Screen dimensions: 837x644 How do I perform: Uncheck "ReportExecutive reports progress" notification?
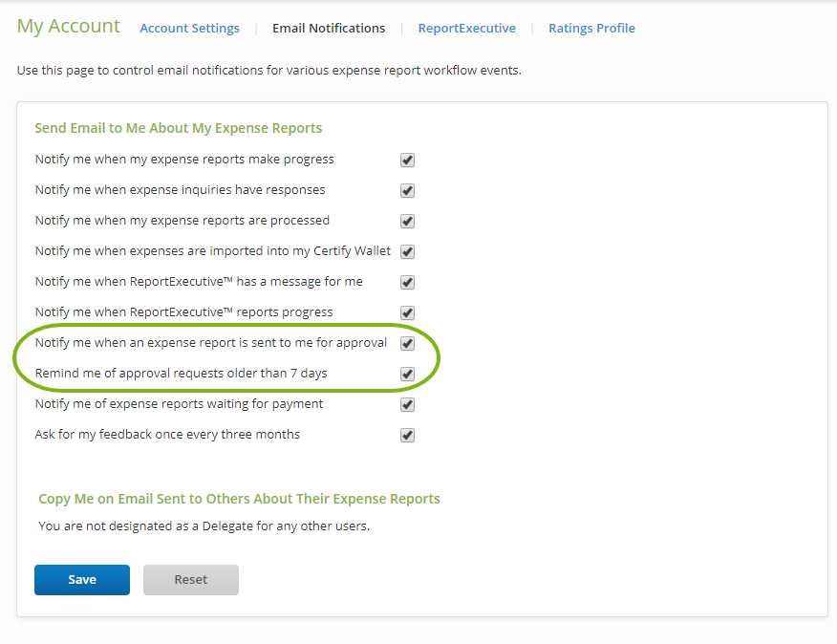pyautogui.click(x=407, y=312)
